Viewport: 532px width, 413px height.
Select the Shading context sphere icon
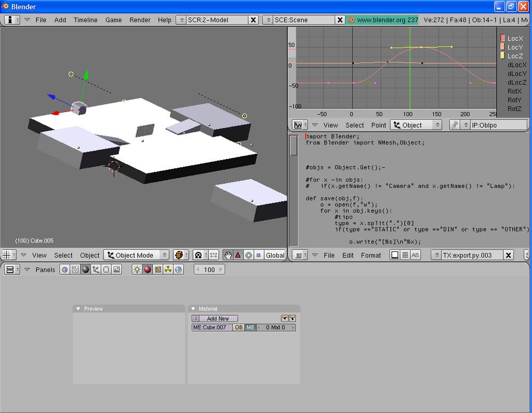coord(86,270)
